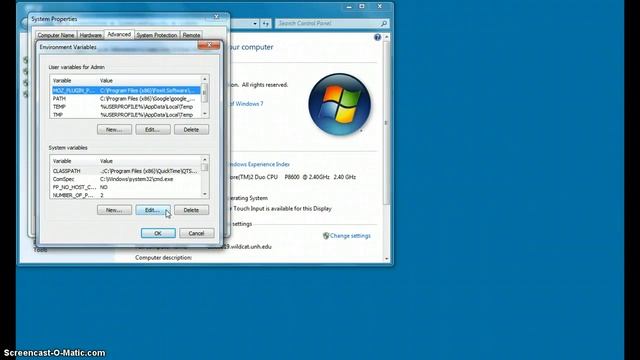Image resolution: width=640 pixels, height=360 pixels.
Task: Click Value column header in User variables
Action: [x=149, y=81]
